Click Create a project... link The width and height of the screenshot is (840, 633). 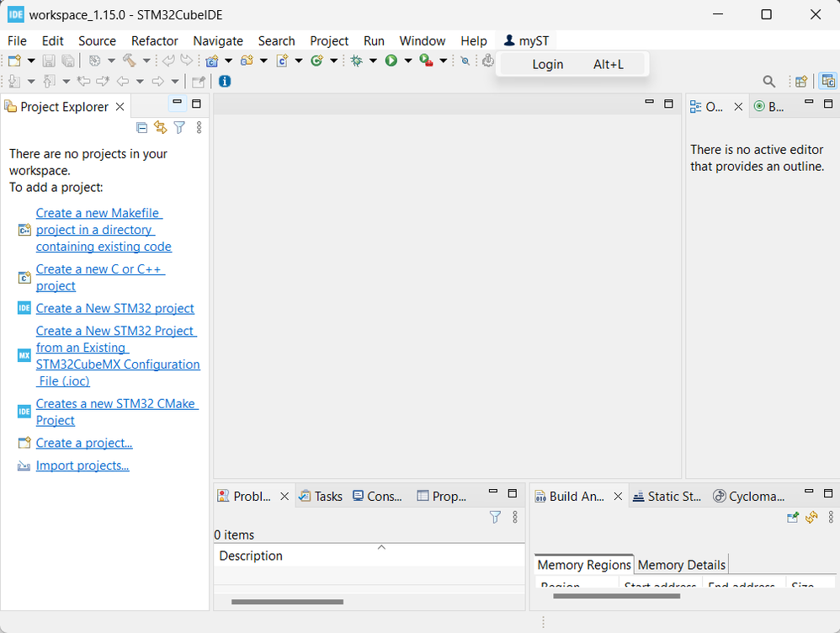click(x=84, y=444)
